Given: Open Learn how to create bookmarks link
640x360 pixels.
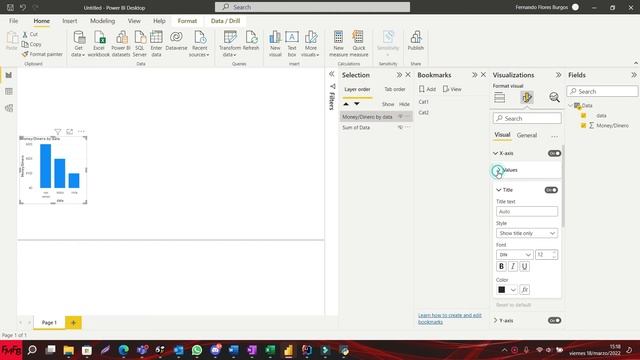Looking at the screenshot, I should point(450,318).
